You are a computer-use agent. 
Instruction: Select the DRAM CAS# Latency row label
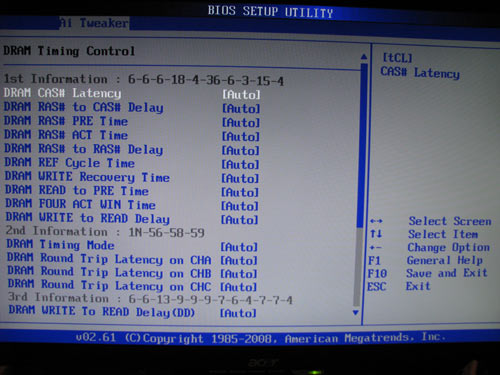click(x=62, y=93)
